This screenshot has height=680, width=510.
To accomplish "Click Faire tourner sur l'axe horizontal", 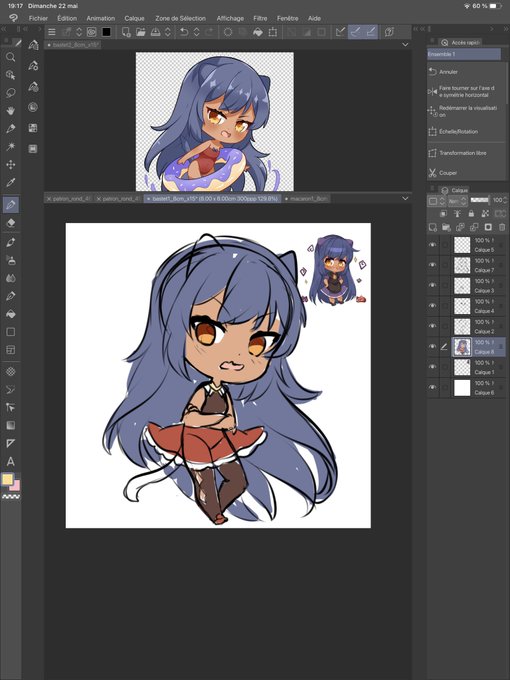I will point(467,91).
